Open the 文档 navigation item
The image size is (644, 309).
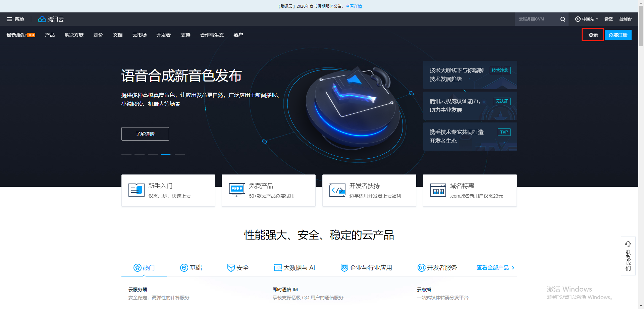(x=118, y=35)
